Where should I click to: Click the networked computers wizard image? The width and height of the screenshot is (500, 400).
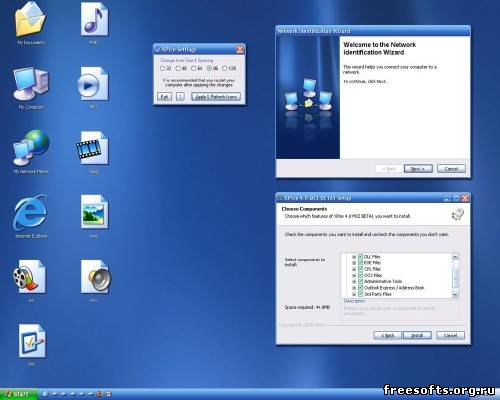[308, 97]
